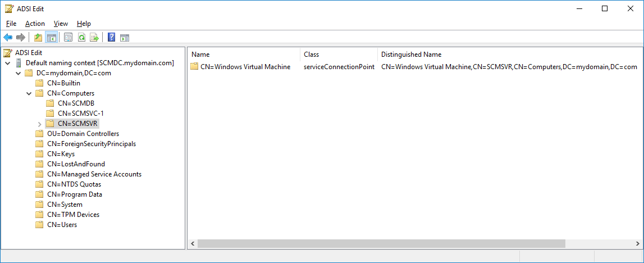The height and width of the screenshot is (263, 644).
Task: Collapse DC=mydomain,DC=com node
Action: point(18,73)
